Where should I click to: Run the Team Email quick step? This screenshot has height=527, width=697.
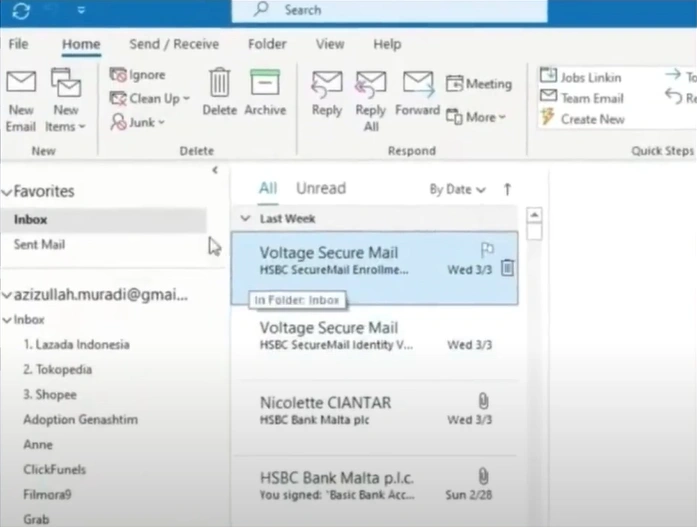pos(582,98)
